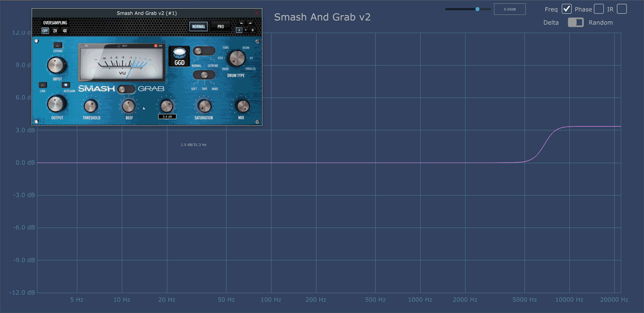This screenshot has height=313, width=644.
Task: Select the NORMAL view tab
Action: (199, 27)
